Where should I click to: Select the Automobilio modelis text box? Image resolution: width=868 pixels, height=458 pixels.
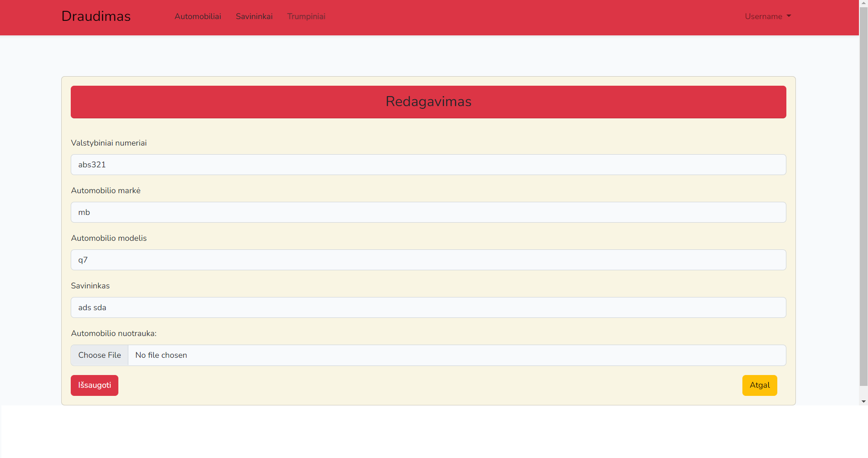coord(428,259)
